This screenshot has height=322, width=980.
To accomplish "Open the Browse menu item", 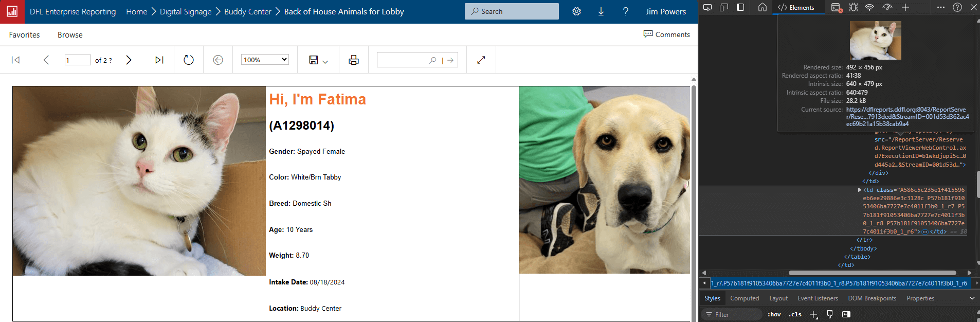I will tap(70, 35).
